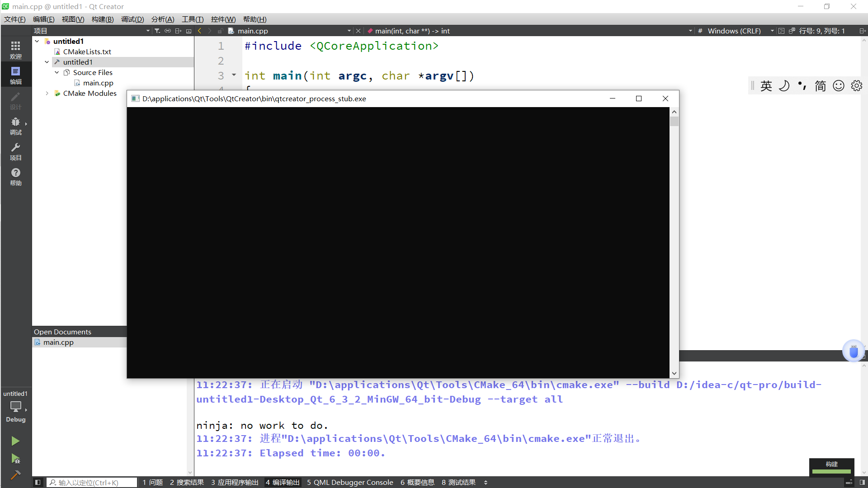Go forward in editor navigation history
Image resolution: width=868 pixels, height=488 pixels.
(x=209, y=31)
